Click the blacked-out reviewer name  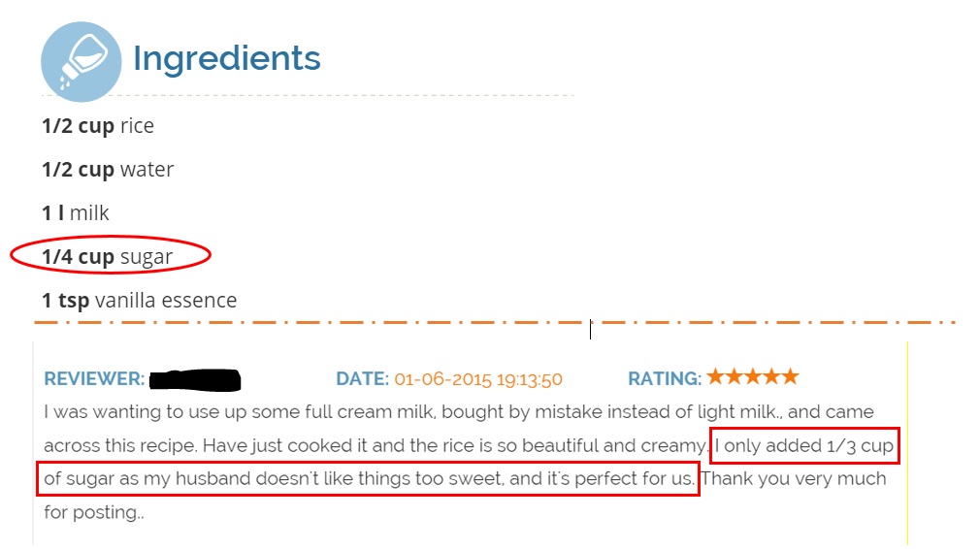(194, 378)
